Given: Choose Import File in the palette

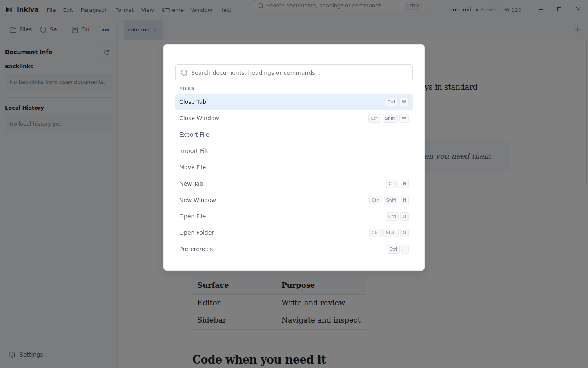Looking at the screenshot, I should (x=294, y=151).
